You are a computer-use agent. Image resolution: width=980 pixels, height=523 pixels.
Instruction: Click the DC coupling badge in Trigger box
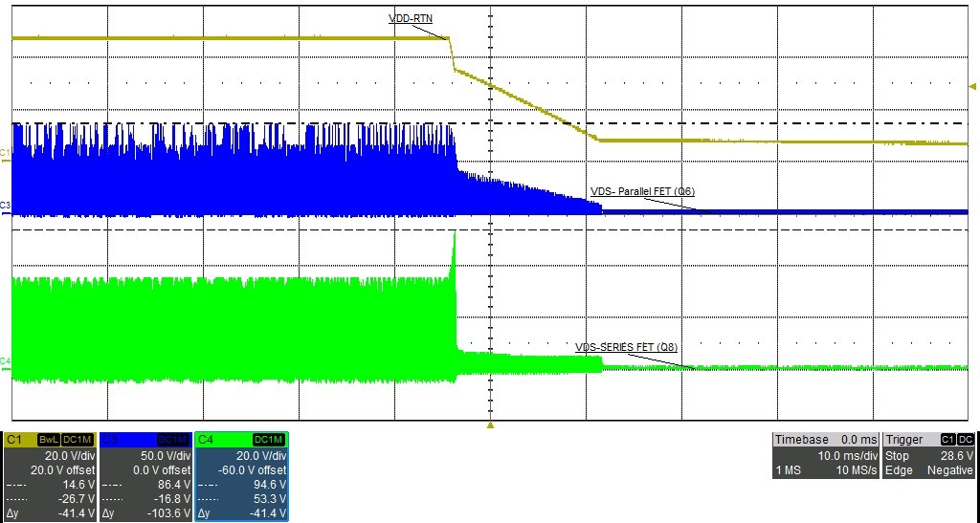click(x=965, y=440)
